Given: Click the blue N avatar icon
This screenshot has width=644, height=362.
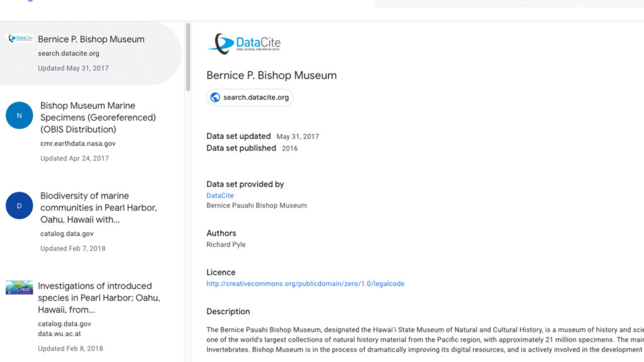Looking at the screenshot, I should (x=19, y=116).
